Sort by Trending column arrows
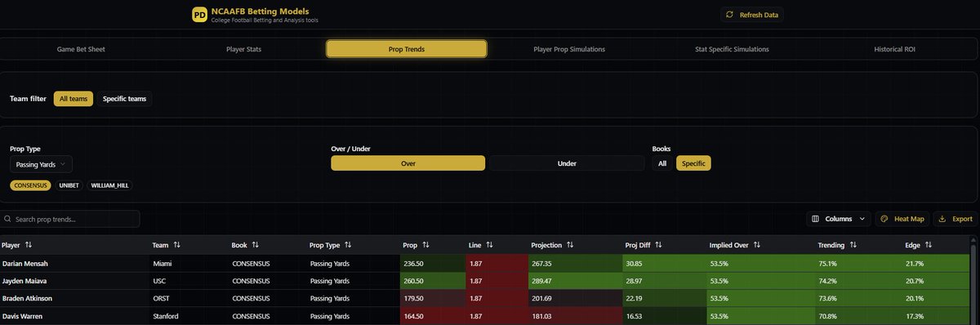Screen dimensions: 980x325 pyautogui.click(x=853, y=244)
